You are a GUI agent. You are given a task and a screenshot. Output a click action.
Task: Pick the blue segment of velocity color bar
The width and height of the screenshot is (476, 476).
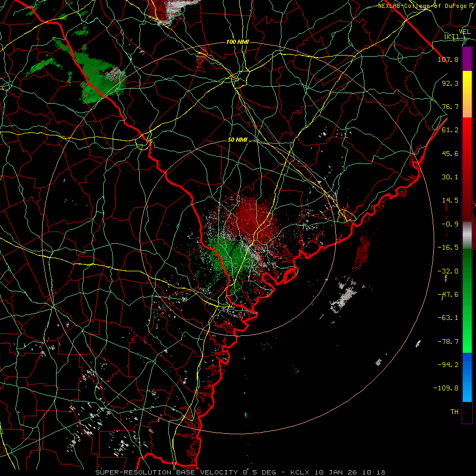point(467,377)
